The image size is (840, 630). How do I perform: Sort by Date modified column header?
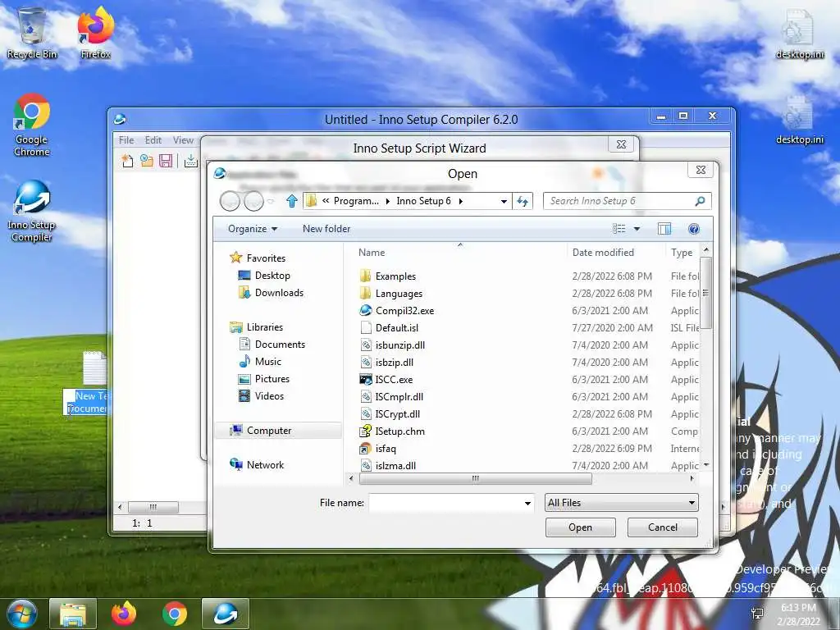(x=615, y=253)
